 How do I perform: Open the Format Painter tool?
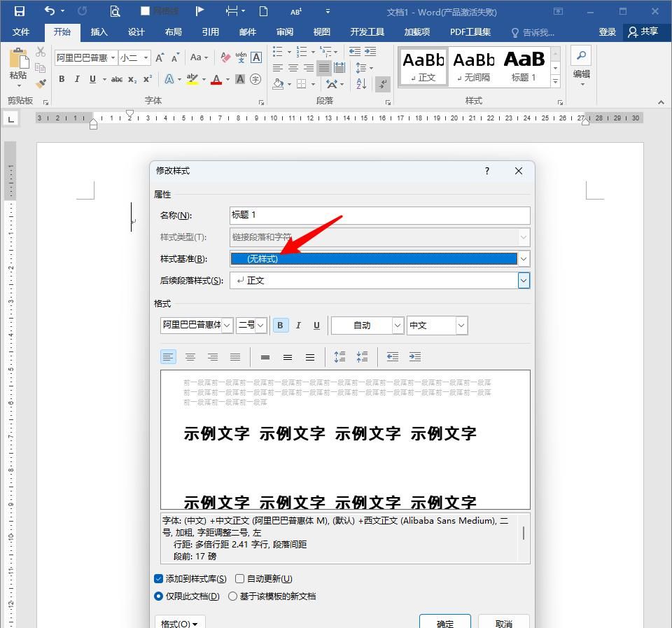pos(41,83)
